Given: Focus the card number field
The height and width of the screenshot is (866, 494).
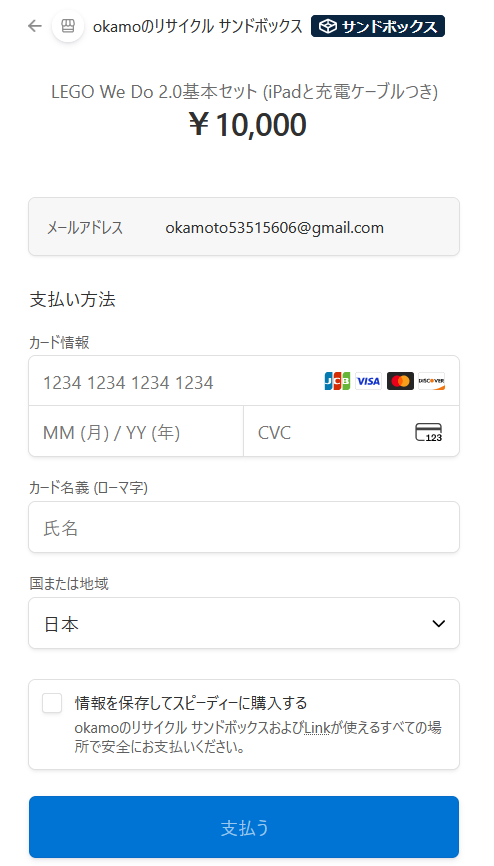Looking at the screenshot, I should [x=244, y=381].
